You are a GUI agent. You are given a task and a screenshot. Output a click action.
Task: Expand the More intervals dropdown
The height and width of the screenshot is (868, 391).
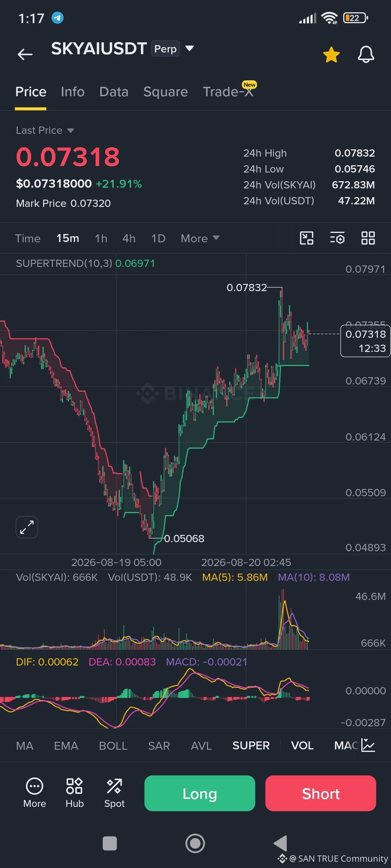tap(200, 238)
